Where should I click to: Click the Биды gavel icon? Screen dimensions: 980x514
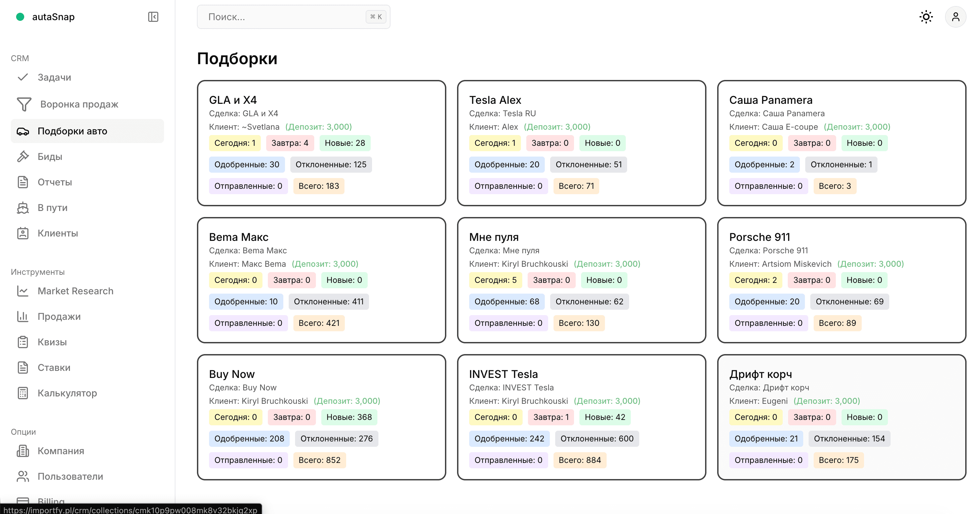click(x=23, y=157)
